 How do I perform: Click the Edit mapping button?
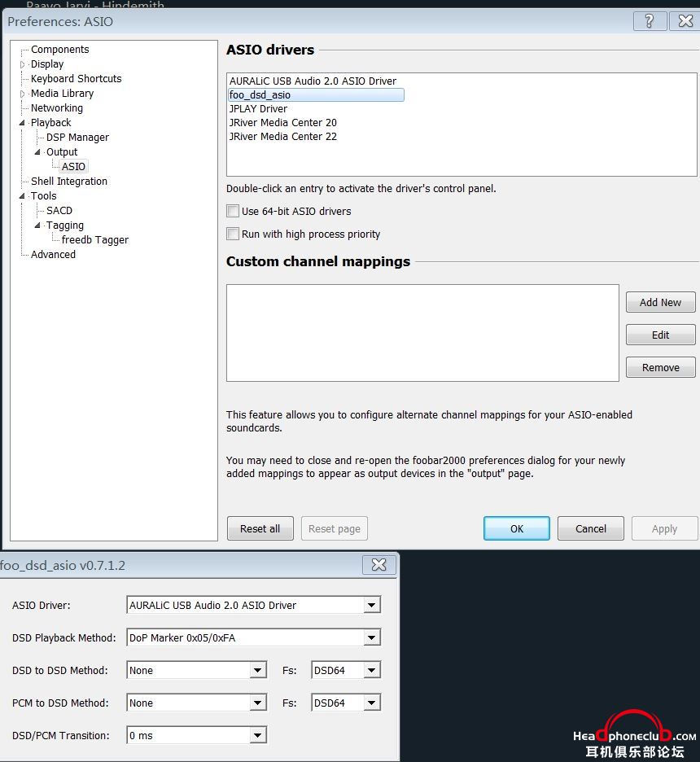[661, 335]
